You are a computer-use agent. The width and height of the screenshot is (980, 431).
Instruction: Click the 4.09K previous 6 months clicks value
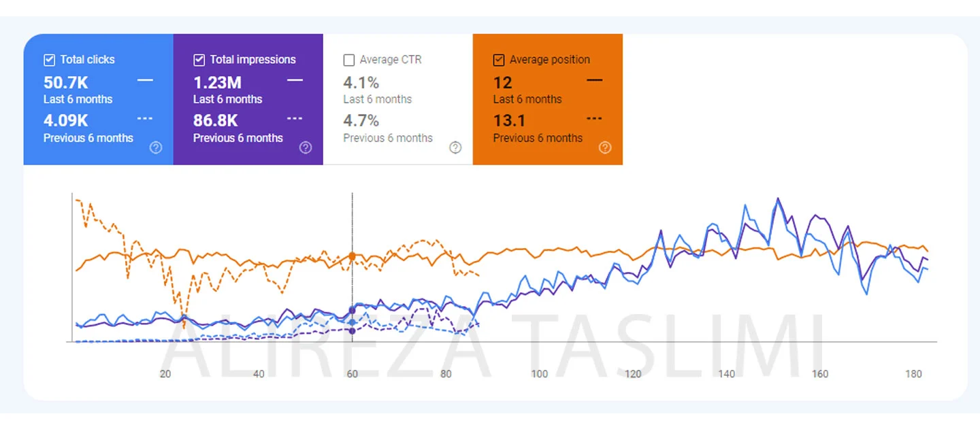pyautogui.click(x=66, y=120)
